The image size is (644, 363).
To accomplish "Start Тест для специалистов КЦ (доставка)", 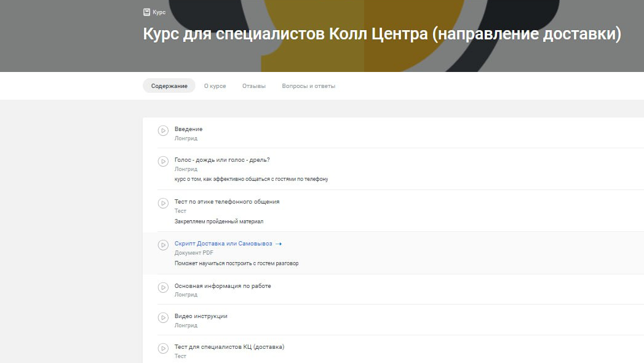I will click(x=229, y=347).
